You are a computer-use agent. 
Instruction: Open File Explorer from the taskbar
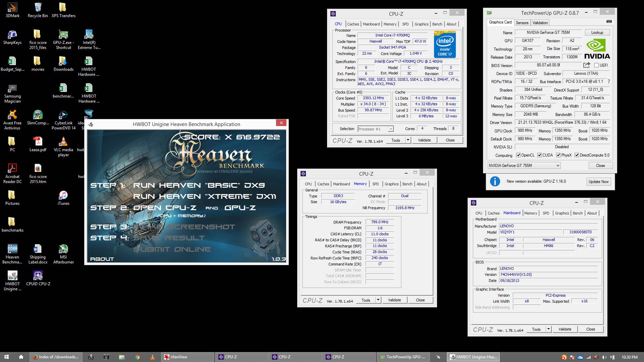121,357
